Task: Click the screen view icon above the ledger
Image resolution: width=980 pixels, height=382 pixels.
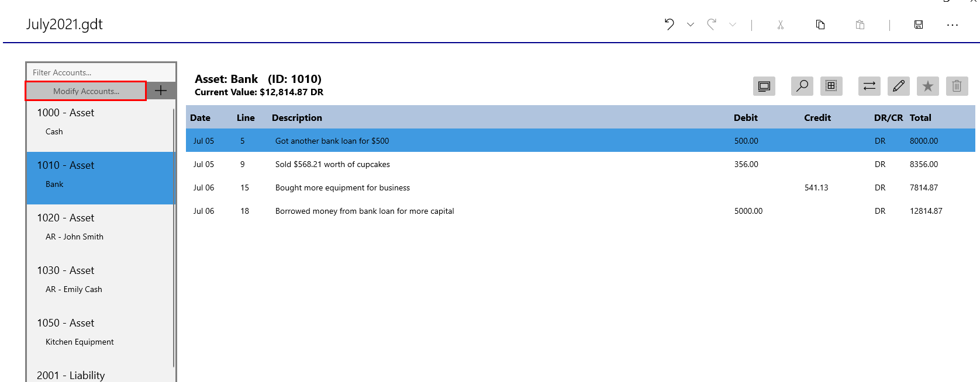Action: coord(764,86)
